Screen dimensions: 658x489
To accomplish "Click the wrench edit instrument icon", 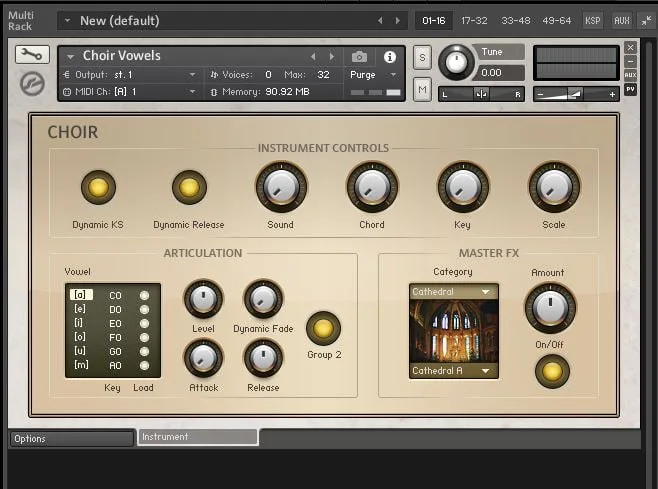I will click(x=32, y=54).
